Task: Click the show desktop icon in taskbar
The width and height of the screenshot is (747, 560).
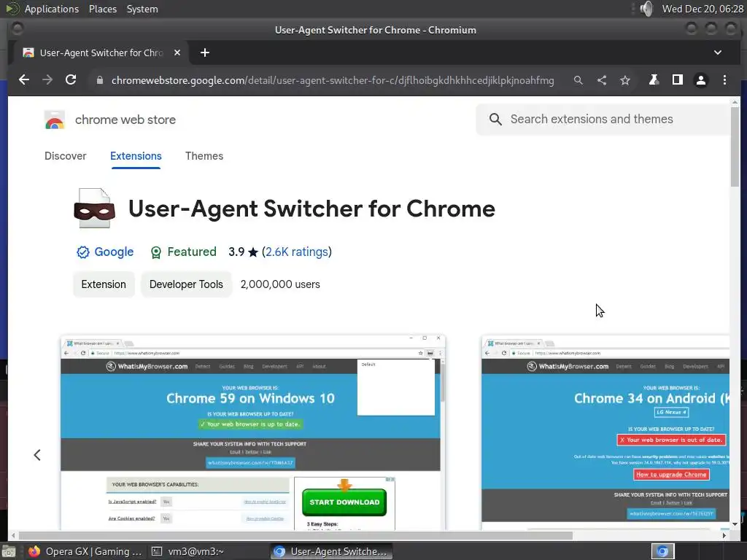Action: 9,552
